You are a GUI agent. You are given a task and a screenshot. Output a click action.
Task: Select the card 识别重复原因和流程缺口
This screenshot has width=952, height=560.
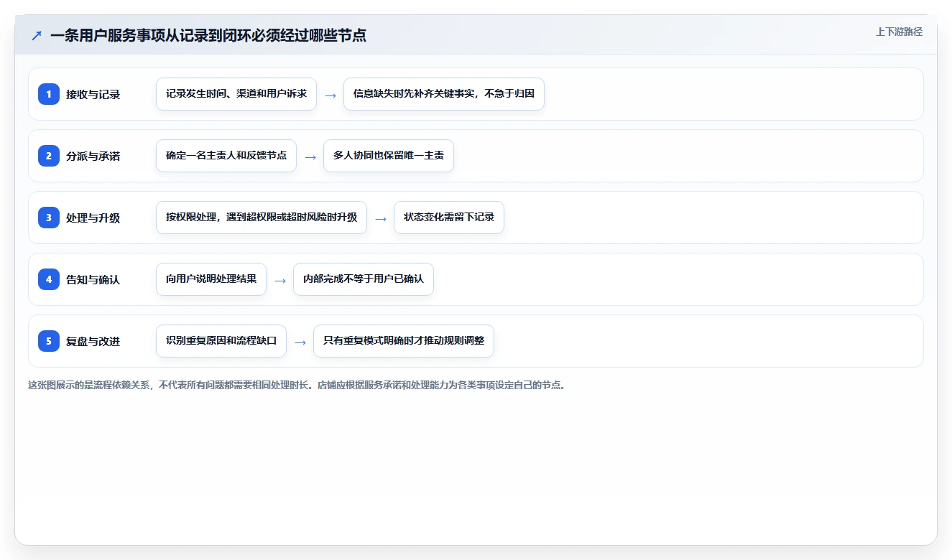pos(221,341)
